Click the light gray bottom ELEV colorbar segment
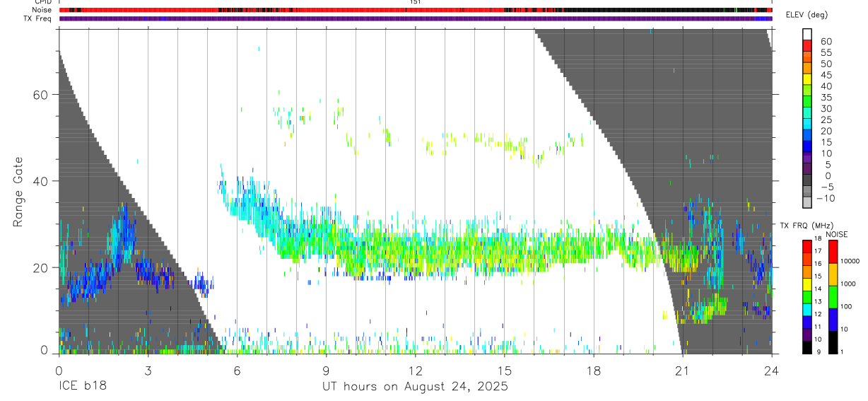 [x=807, y=202]
